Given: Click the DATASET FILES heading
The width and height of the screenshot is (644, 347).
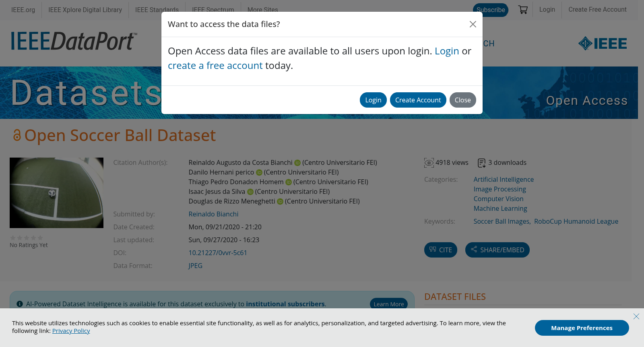Looking at the screenshot, I should [x=455, y=297].
